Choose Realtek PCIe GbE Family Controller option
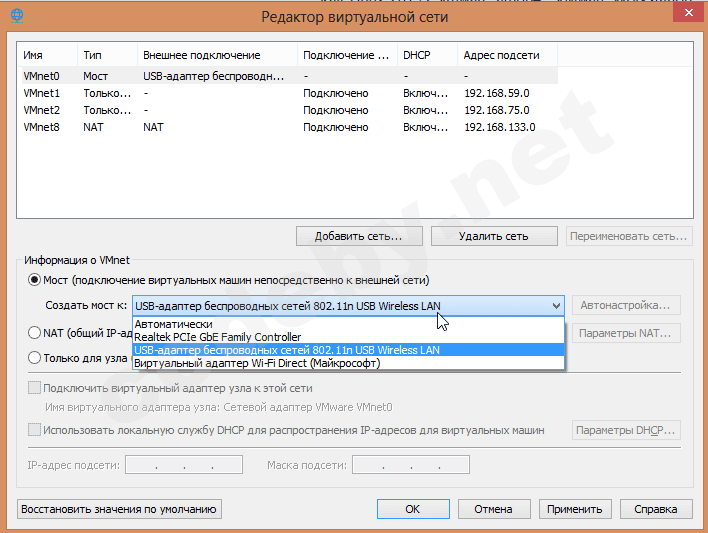 pos(348,337)
